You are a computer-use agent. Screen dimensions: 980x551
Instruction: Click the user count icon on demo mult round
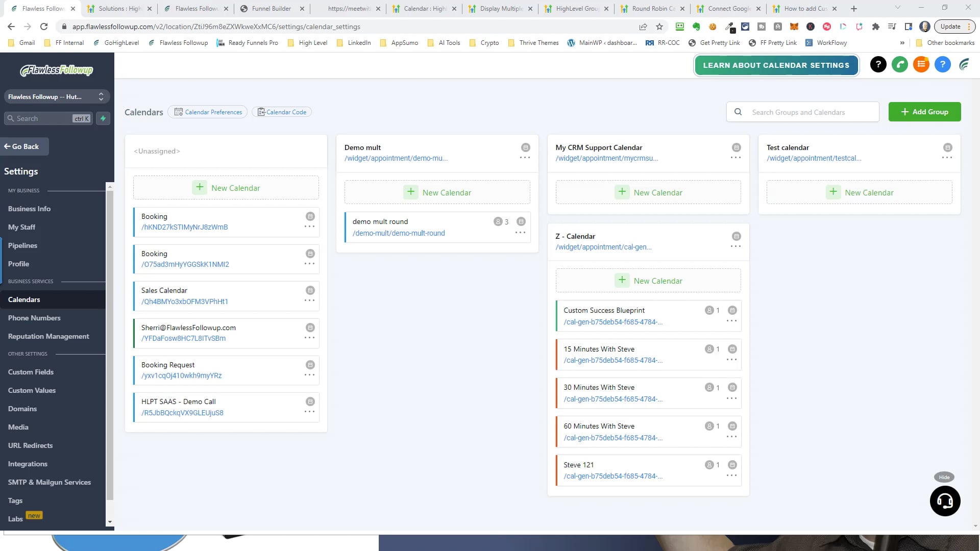click(x=498, y=221)
